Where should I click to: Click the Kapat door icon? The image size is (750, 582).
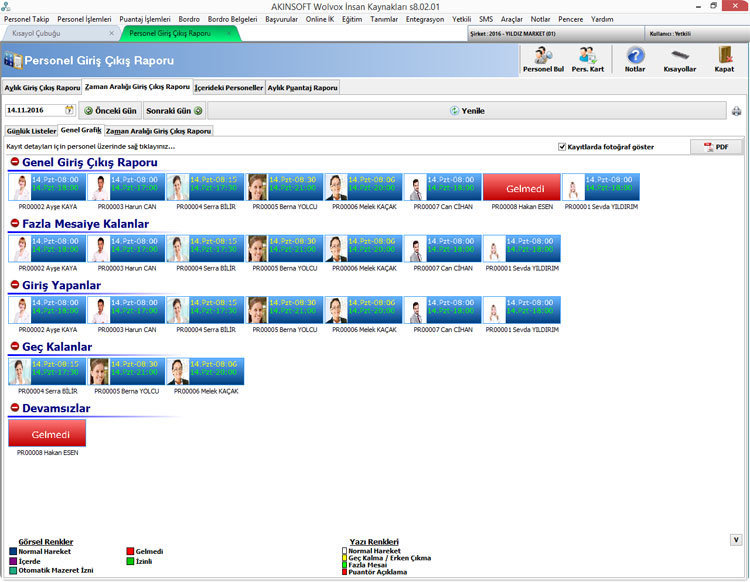click(724, 59)
